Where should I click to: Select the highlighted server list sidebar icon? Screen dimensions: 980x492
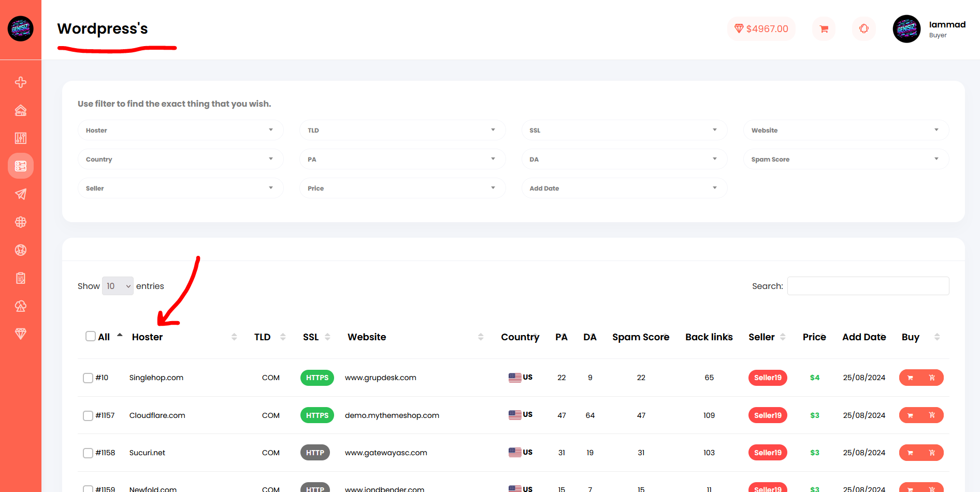pyautogui.click(x=21, y=166)
